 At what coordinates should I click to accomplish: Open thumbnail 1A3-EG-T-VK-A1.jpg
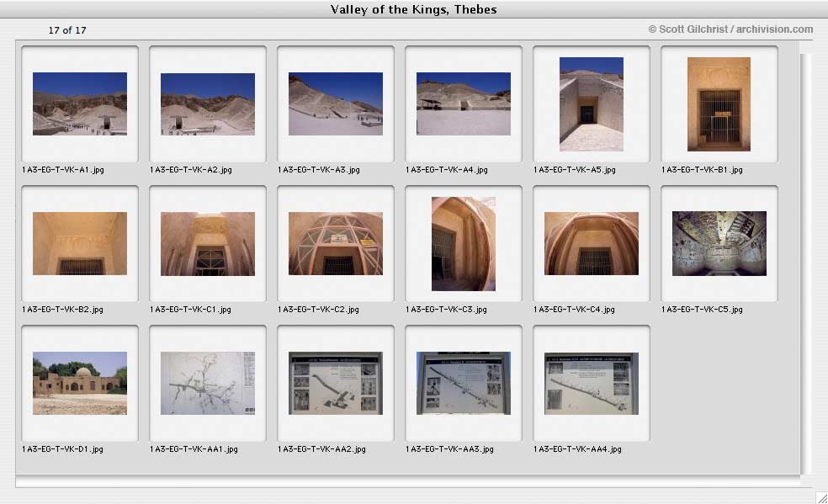coord(80,104)
